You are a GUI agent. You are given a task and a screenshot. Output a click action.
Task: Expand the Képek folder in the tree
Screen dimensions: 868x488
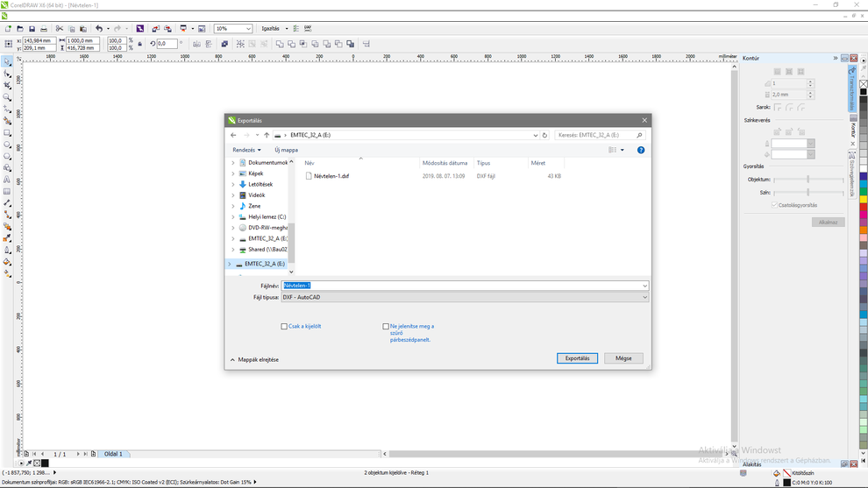coord(233,173)
